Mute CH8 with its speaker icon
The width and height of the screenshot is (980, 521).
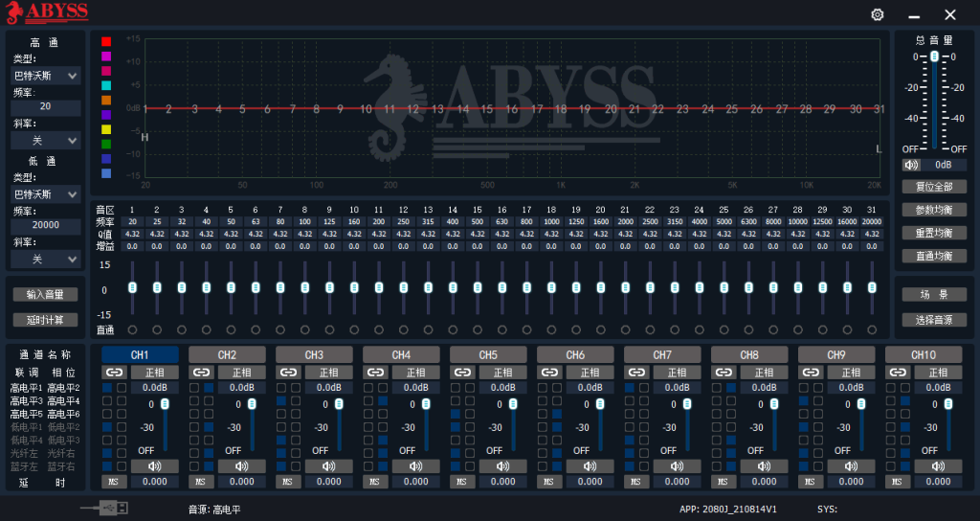[x=765, y=466]
